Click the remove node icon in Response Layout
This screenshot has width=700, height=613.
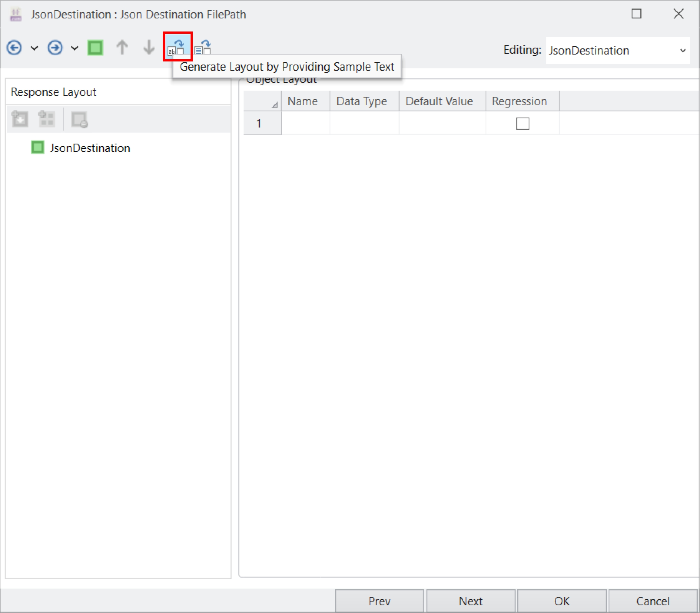pyautogui.click(x=80, y=120)
